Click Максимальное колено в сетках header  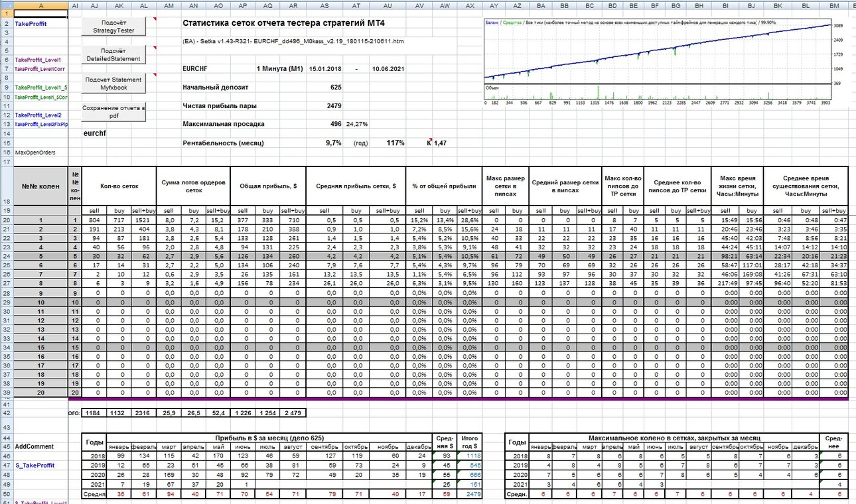(674, 438)
